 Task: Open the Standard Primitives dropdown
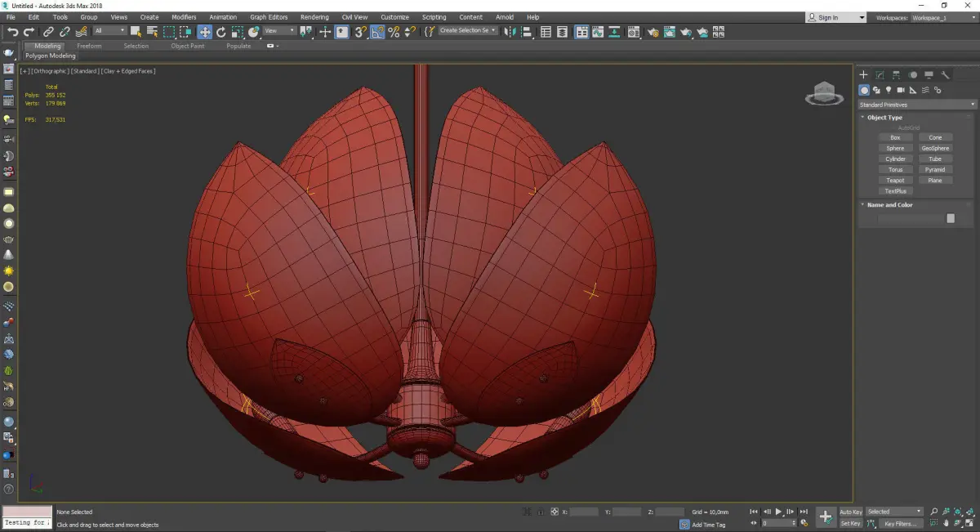(916, 105)
